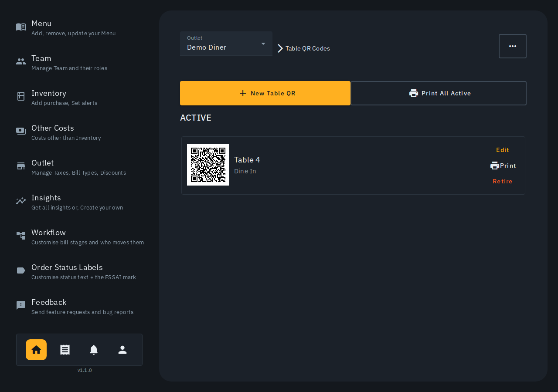Click the Insights sparkline icon
This screenshot has height=392, width=558.
[x=21, y=201]
